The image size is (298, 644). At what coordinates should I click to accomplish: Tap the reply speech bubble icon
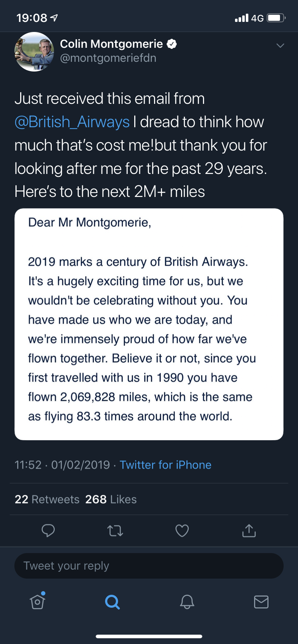[48, 530]
